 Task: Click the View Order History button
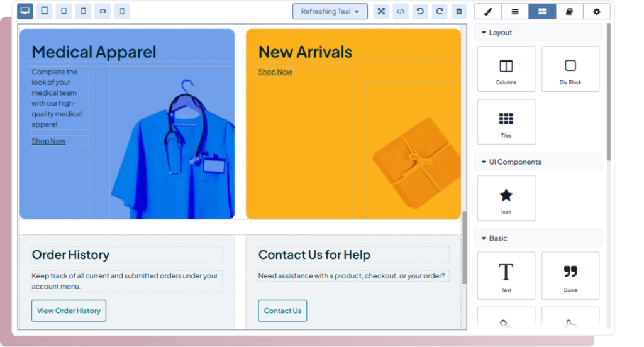coord(69,311)
